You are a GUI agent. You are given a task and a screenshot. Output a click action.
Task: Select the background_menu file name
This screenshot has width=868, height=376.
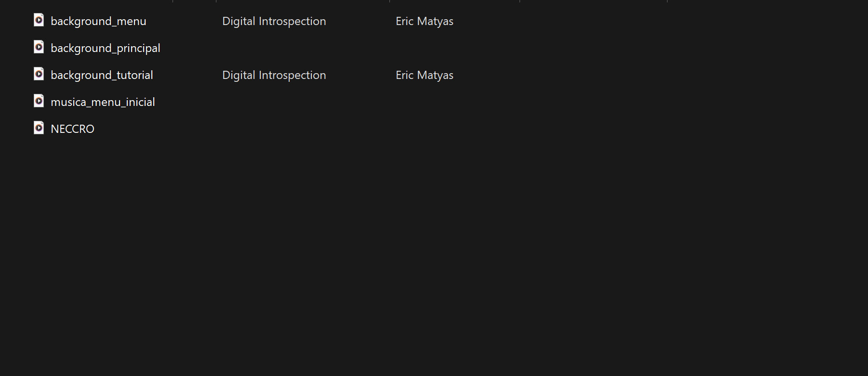(98, 21)
